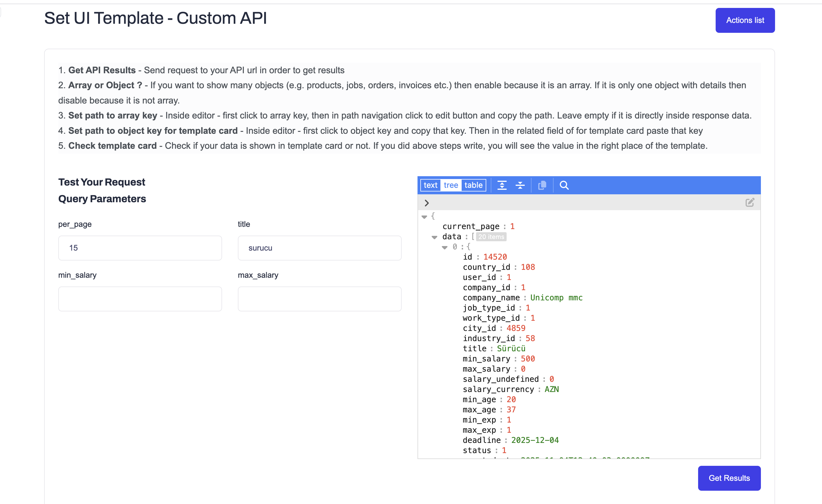Collapse item 0 of the data array
The image size is (822, 504).
pos(445,247)
